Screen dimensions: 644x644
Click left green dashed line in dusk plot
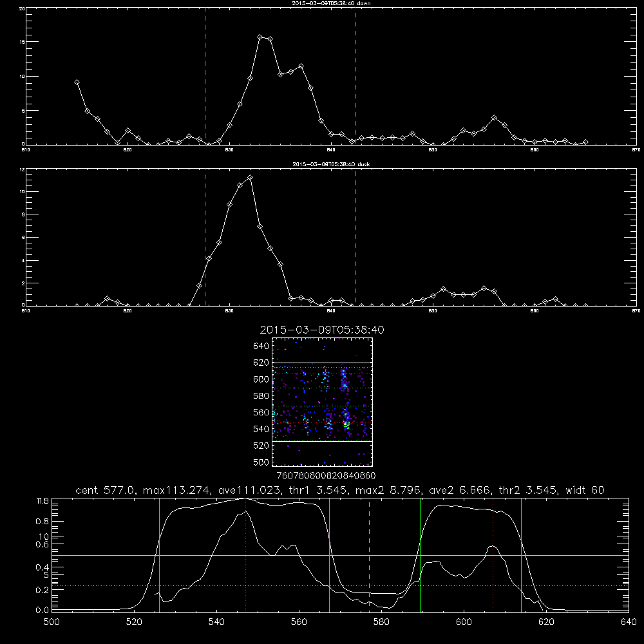[205, 237]
